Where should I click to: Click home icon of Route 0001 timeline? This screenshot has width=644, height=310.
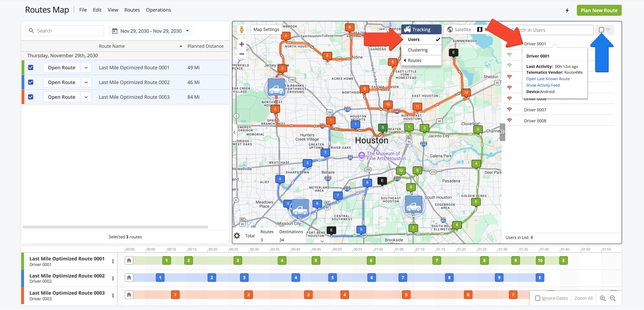click(129, 260)
